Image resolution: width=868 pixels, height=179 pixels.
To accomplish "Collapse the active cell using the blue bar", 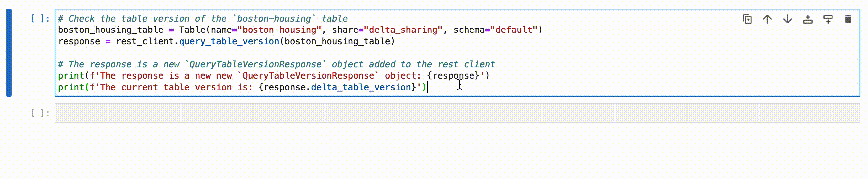I will (x=9, y=53).
